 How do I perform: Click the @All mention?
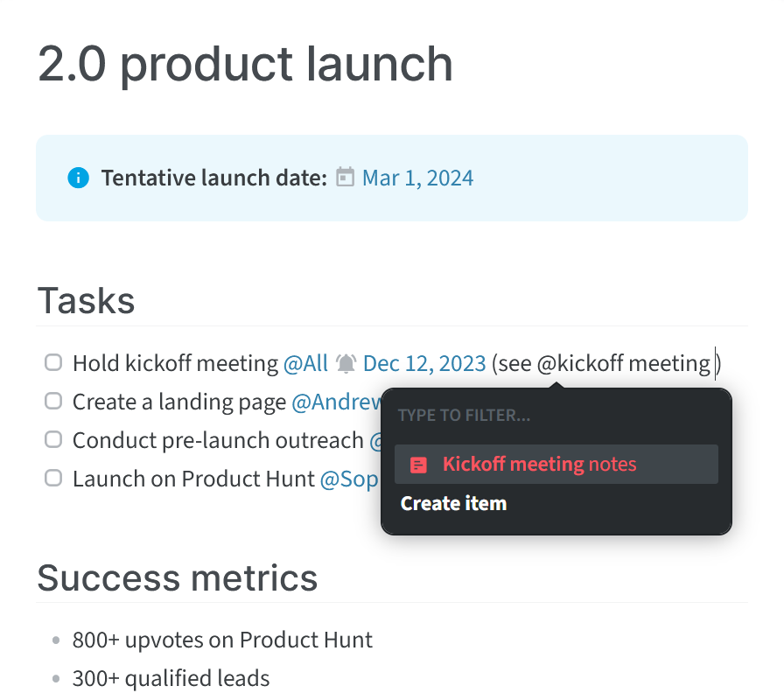305,363
